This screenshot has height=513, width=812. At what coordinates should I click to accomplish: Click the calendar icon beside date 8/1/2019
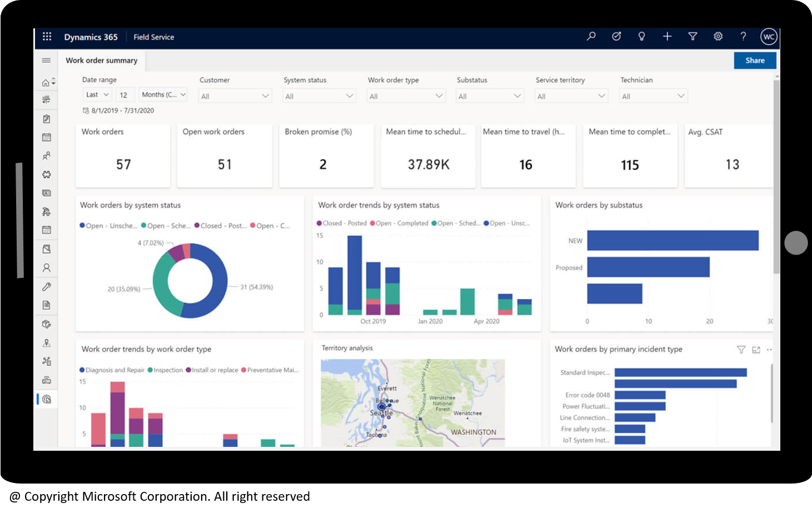point(86,111)
